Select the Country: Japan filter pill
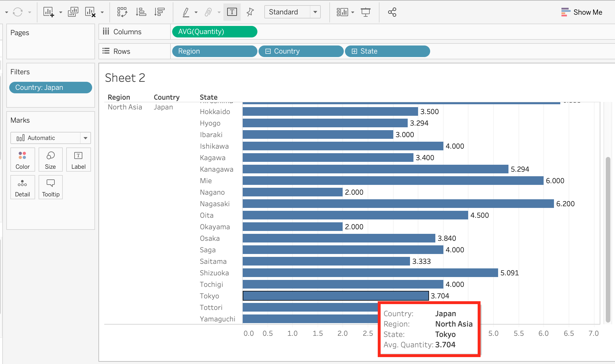615x364 pixels. (x=50, y=87)
